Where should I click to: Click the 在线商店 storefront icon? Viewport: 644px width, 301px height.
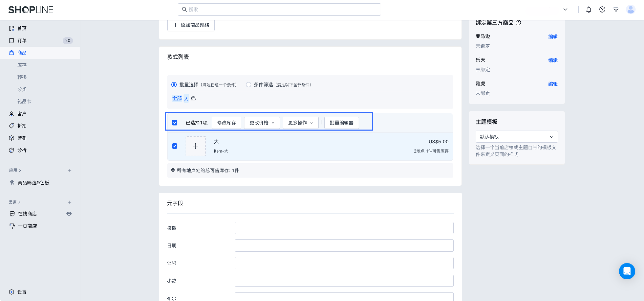12,214
